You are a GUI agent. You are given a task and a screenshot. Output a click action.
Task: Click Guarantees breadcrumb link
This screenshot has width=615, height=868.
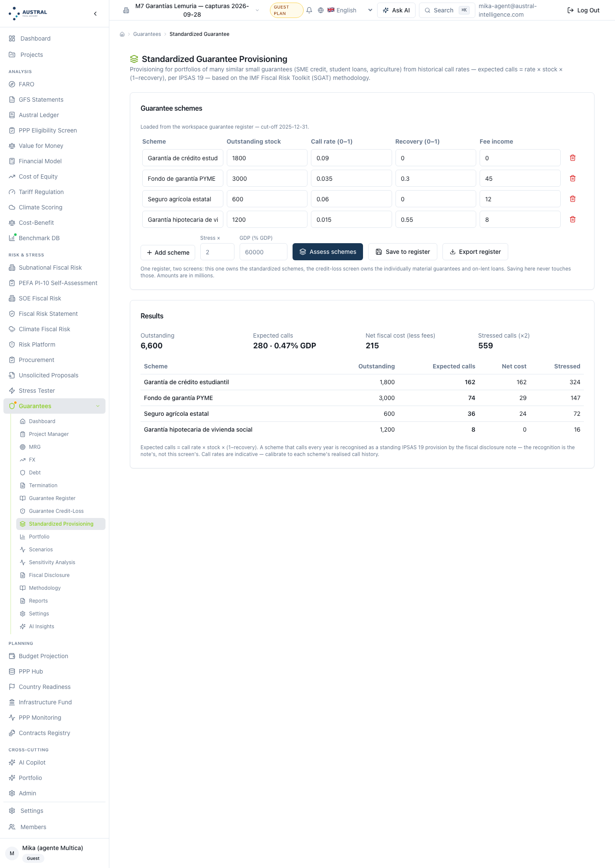click(147, 34)
